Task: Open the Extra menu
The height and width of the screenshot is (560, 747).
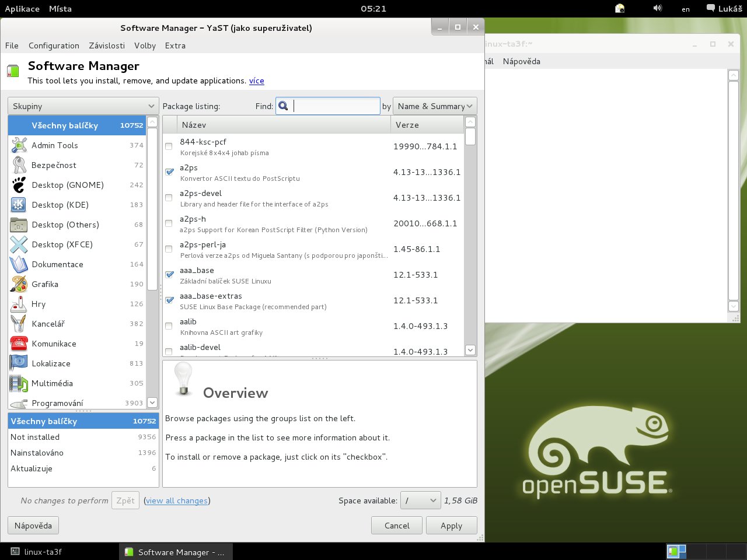Action: [x=175, y=45]
